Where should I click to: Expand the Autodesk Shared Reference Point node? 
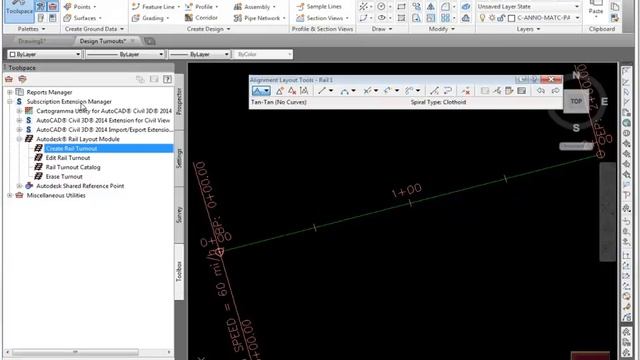point(19,186)
